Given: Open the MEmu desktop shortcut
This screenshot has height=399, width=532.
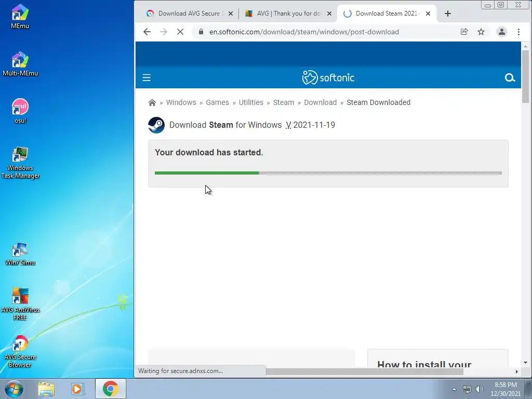Looking at the screenshot, I should pyautogui.click(x=20, y=16).
